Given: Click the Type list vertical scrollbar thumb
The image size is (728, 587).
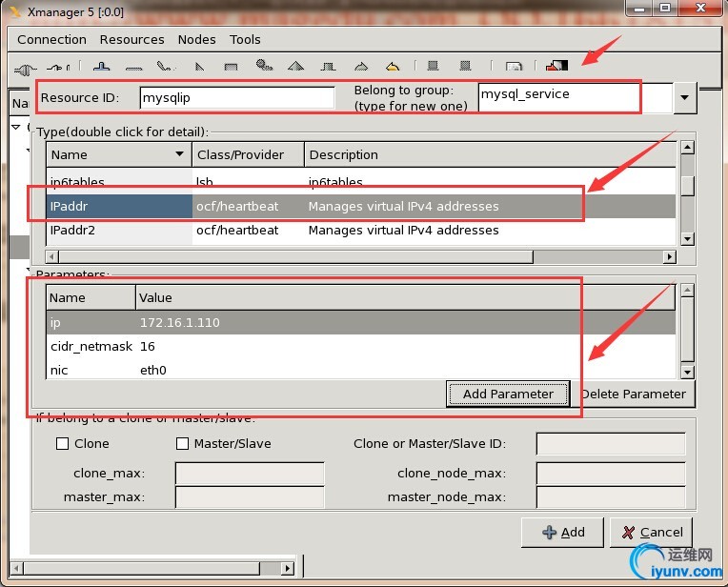Looking at the screenshot, I should click(x=688, y=186).
